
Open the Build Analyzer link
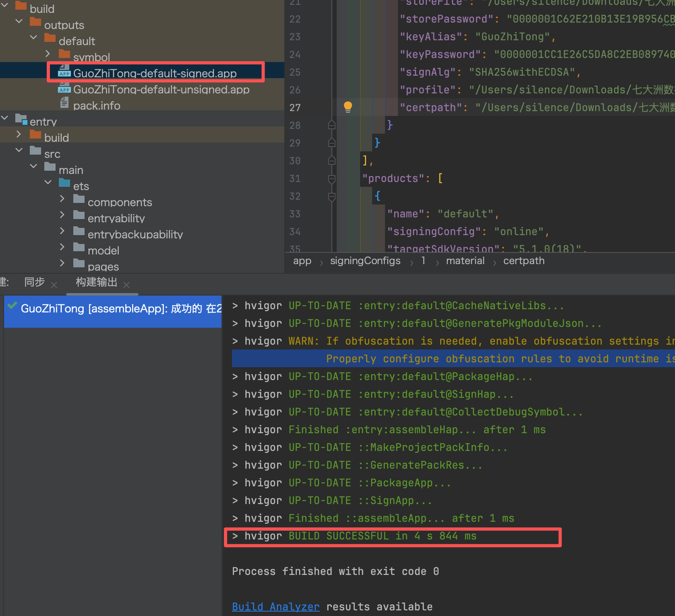click(x=276, y=607)
